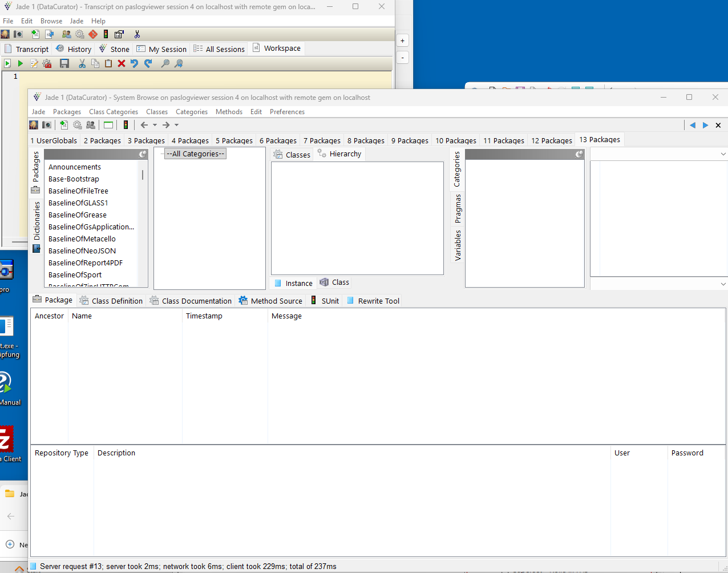Expand the lower-right combo box chevron
Viewport: 728px width, 573px height.
tap(723, 284)
